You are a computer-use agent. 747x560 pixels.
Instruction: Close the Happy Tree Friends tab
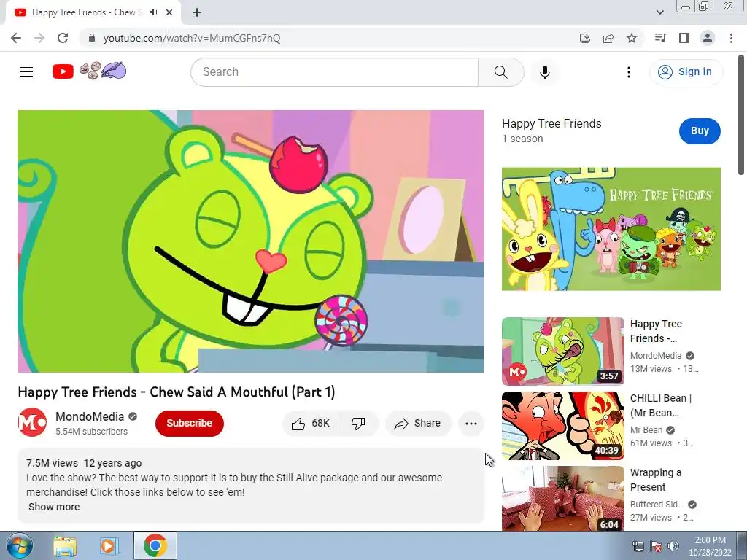click(169, 13)
